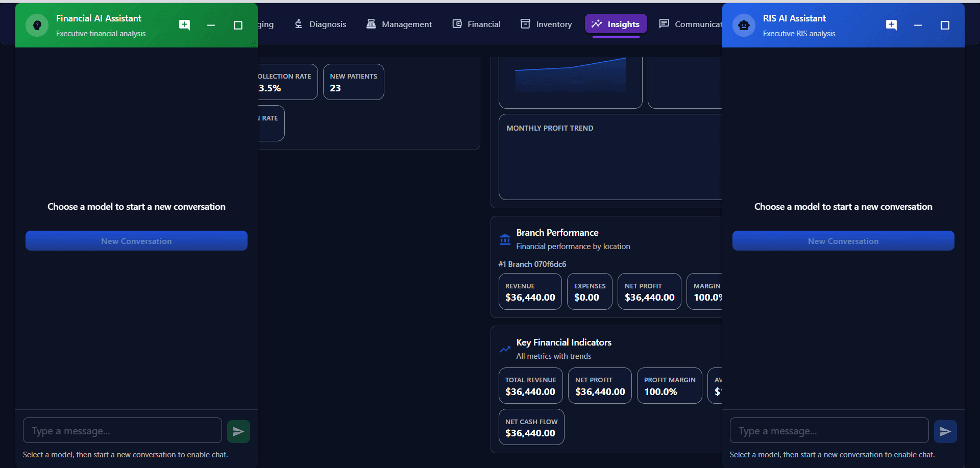The height and width of the screenshot is (468, 980).
Task: Select the Insights tab
Action: pos(616,24)
